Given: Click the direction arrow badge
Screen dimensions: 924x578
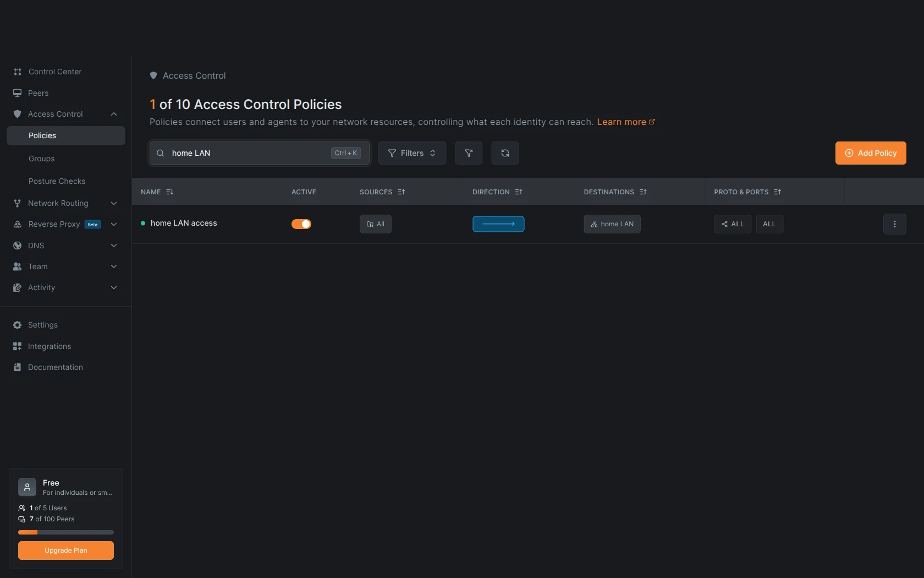Looking at the screenshot, I should 498,224.
